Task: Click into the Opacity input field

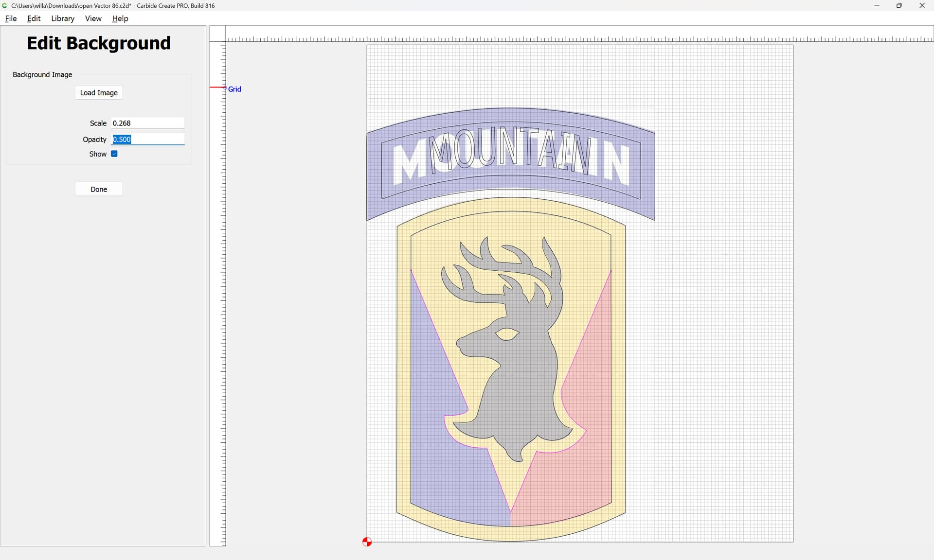Action: point(148,140)
